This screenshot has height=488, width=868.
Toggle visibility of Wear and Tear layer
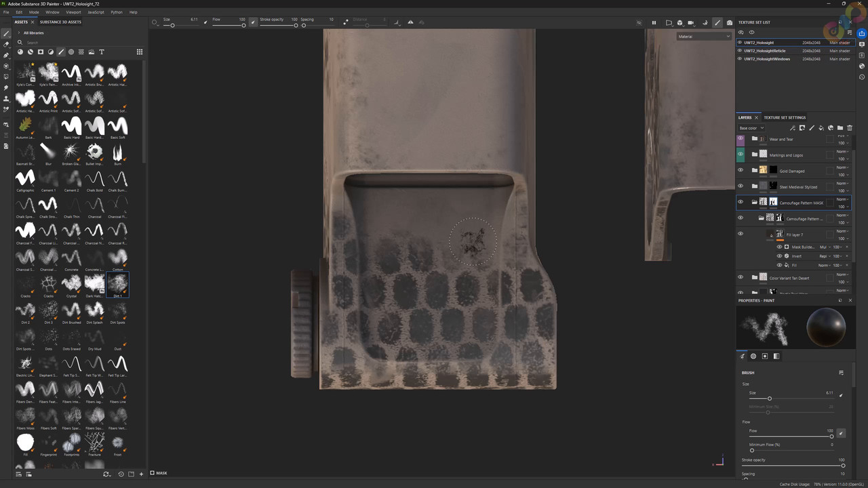click(741, 139)
